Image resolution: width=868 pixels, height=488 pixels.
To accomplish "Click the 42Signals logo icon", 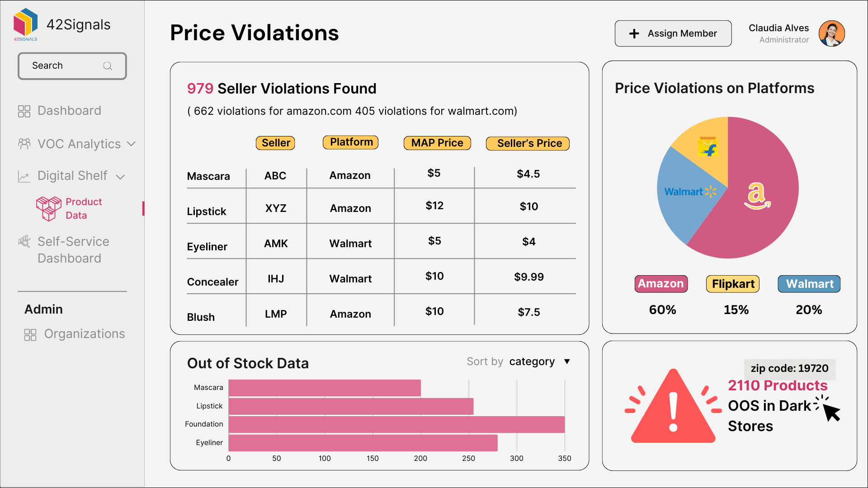I will [x=25, y=23].
